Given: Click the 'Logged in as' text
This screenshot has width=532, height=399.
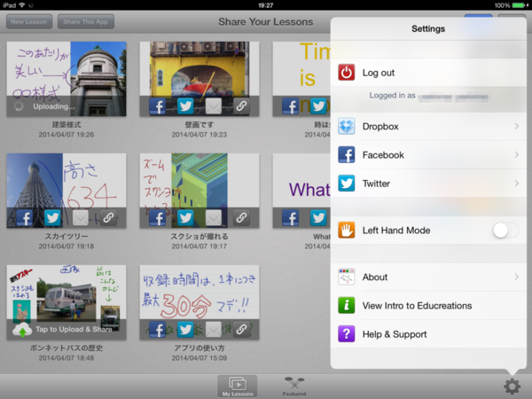Looking at the screenshot, I should click(392, 96).
